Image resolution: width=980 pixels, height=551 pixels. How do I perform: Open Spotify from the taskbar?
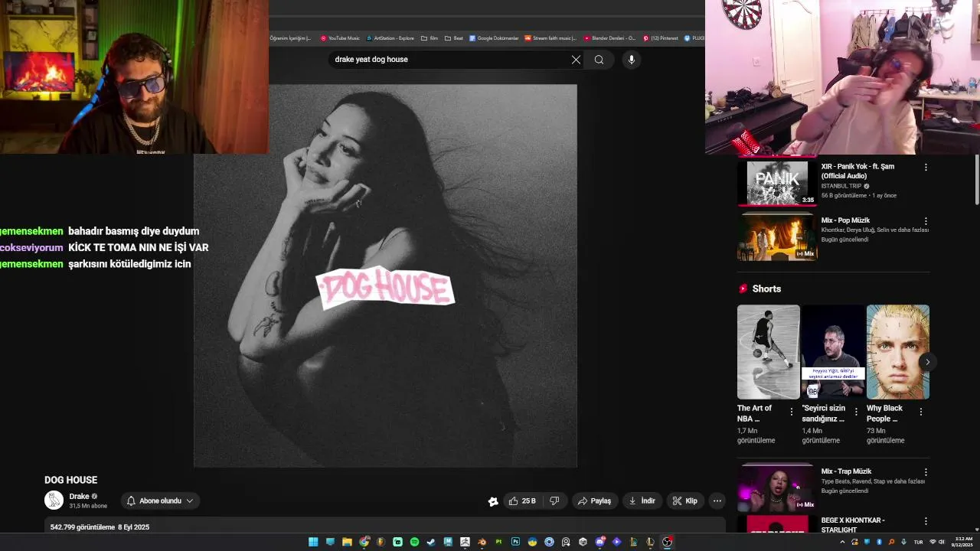click(x=414, y=542)
